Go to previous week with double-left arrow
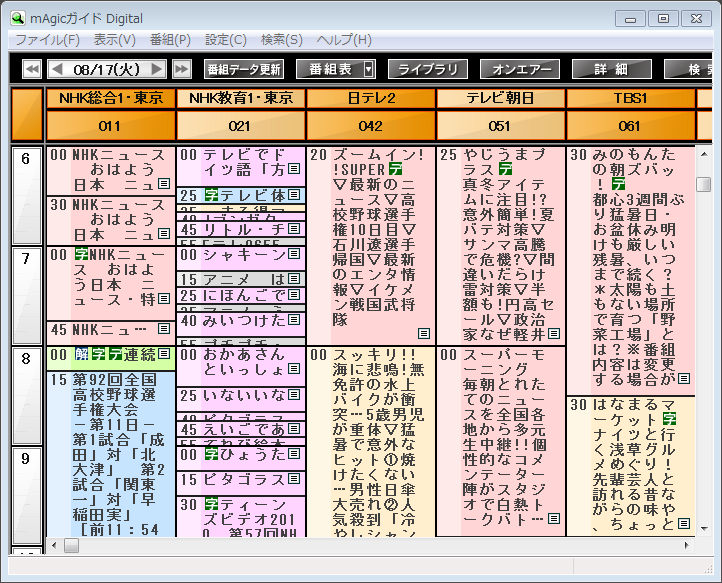Screen dimensions: 722x583 31,69
